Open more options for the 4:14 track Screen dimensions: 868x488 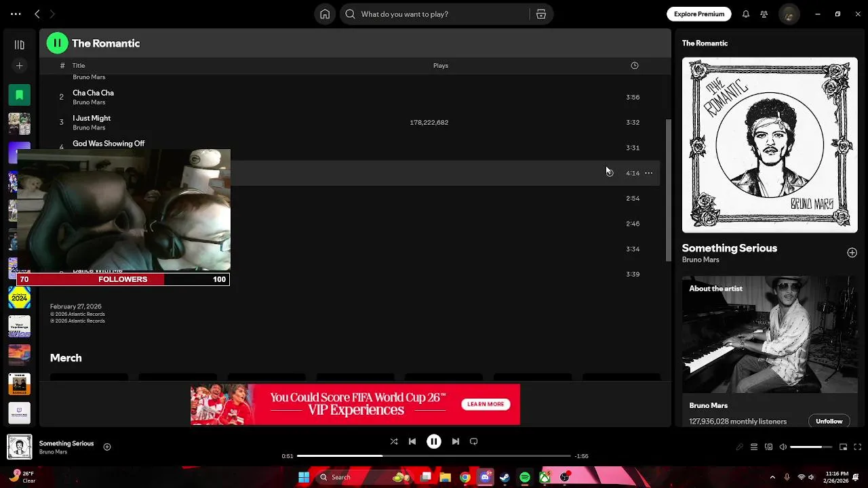pyautogui.click(x=649, y=173)
